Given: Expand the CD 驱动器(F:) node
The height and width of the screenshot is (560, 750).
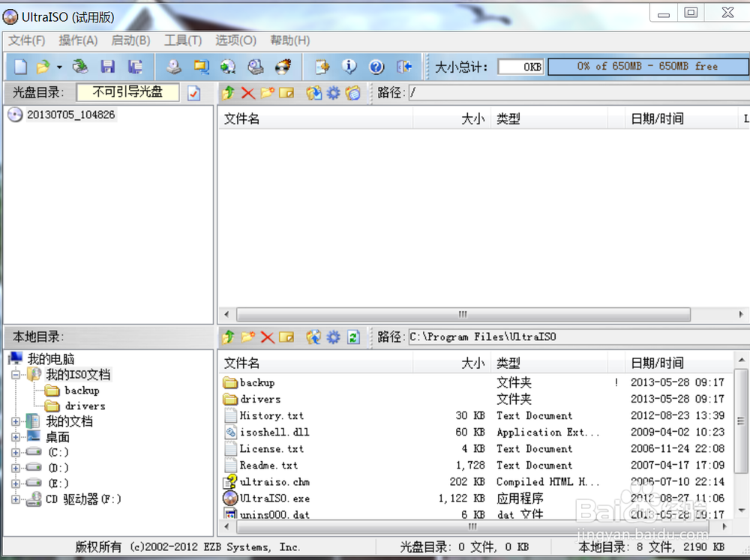Looking at the screenshot, I should (16, 499).
